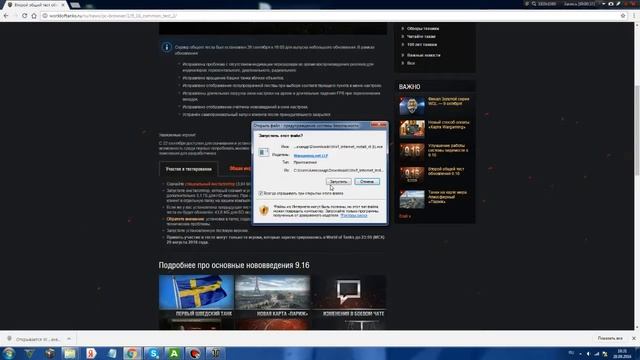Bookmark page with the star icon
The height and width of the screenshot is (360, 640).
click(x=623, y=16)
